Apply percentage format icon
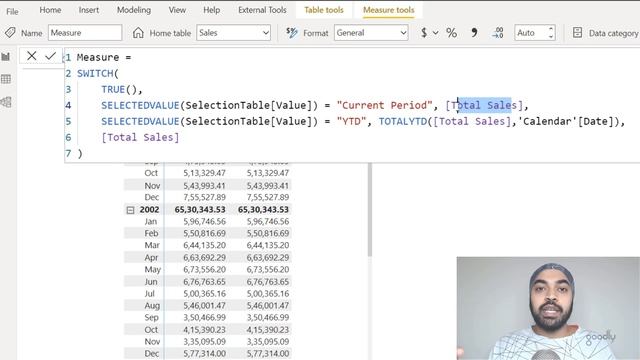This screenshot has width=640, height=360. tap(451, 33)
